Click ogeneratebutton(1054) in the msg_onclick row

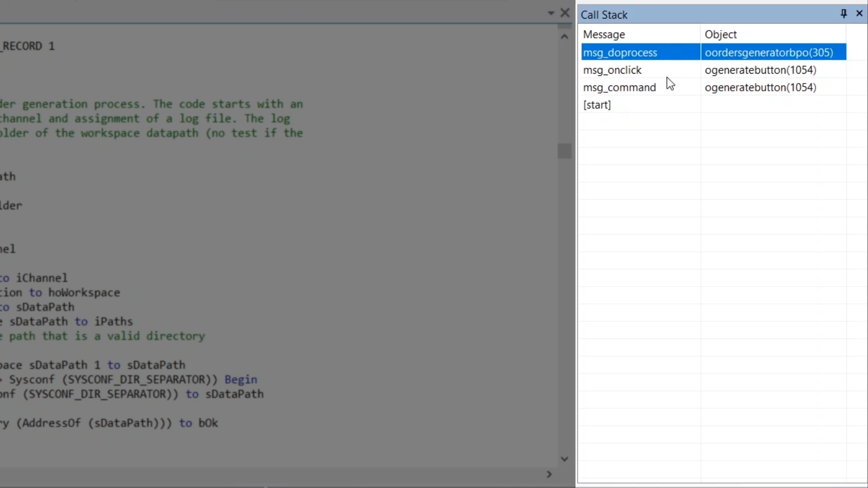tap(760, 70)
